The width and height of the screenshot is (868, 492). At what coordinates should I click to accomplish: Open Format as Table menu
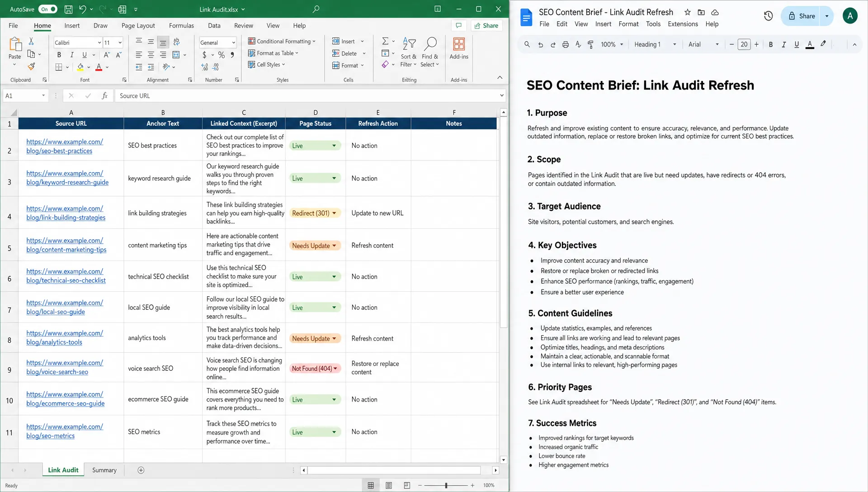pos(273,53)
